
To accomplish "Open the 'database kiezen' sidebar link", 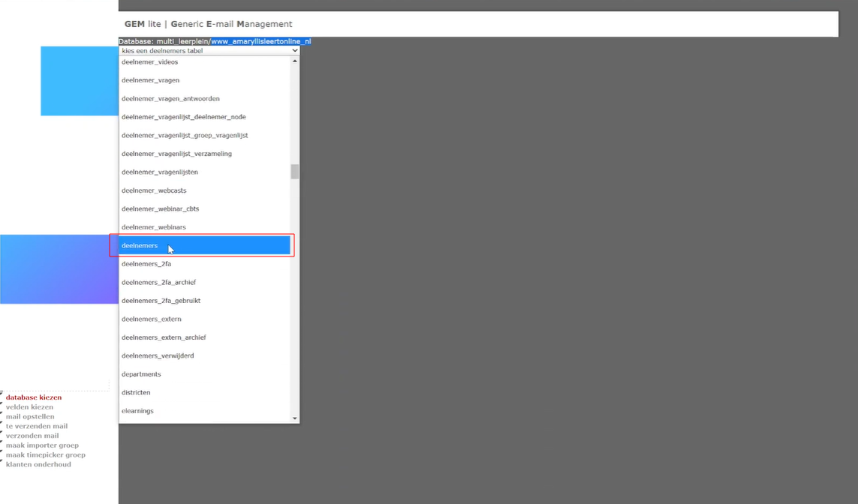I will pyautogui.click(x=34, y=397).
